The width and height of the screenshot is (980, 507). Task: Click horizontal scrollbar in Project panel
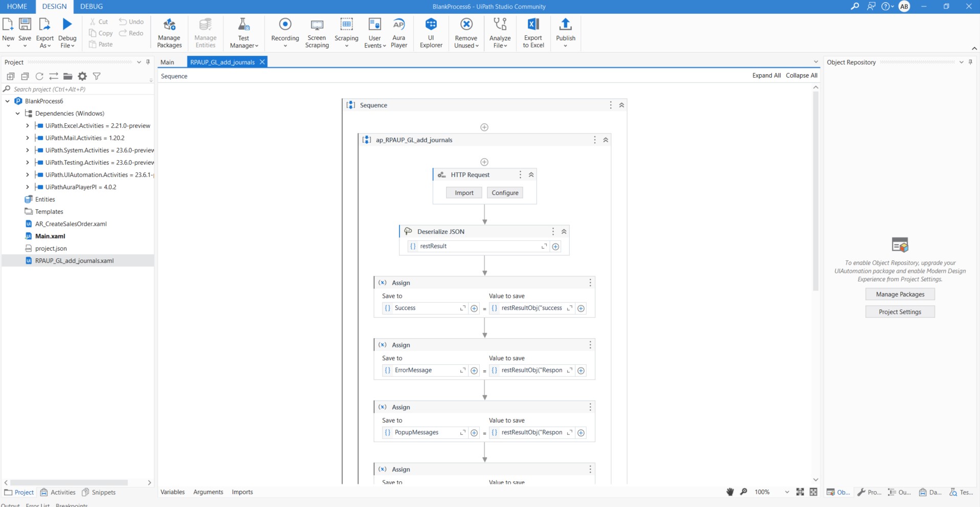[69, 482]
